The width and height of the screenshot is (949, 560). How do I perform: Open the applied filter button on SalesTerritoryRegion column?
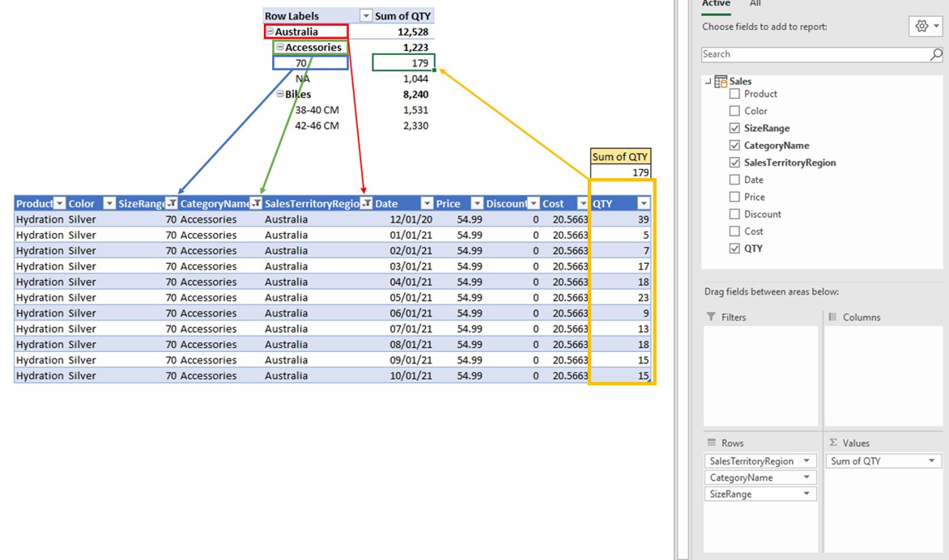(365, 203)
